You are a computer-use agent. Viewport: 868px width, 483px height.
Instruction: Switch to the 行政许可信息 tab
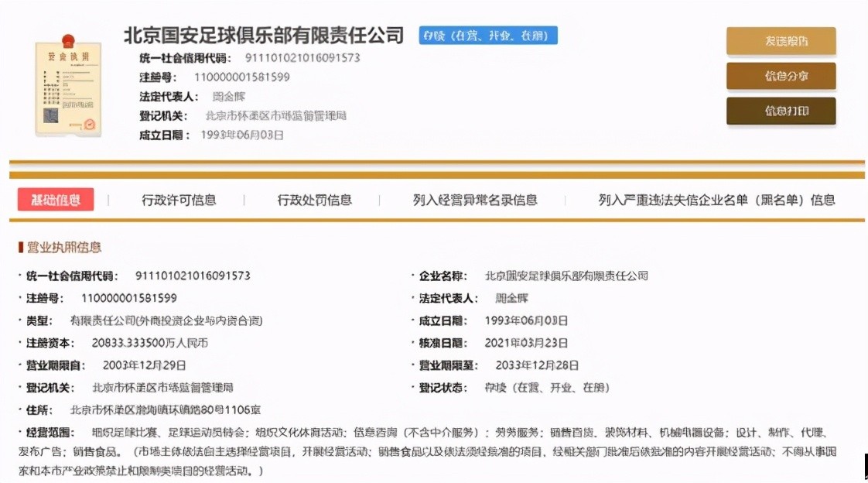pyautogui.click(x=178, y=200)
